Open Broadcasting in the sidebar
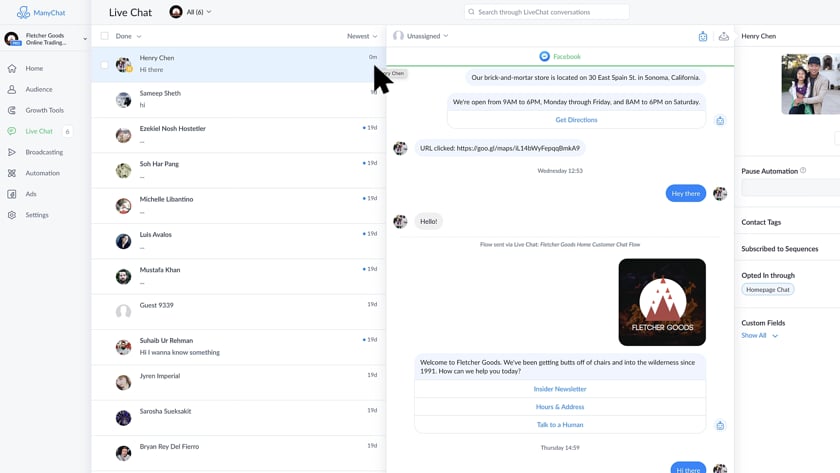This screenshot has height=473, width=840. (44, 152)
